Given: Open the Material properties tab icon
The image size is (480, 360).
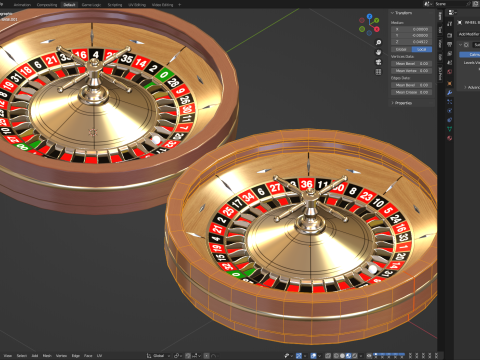Looking at the screenshot, I should (450, 138).
